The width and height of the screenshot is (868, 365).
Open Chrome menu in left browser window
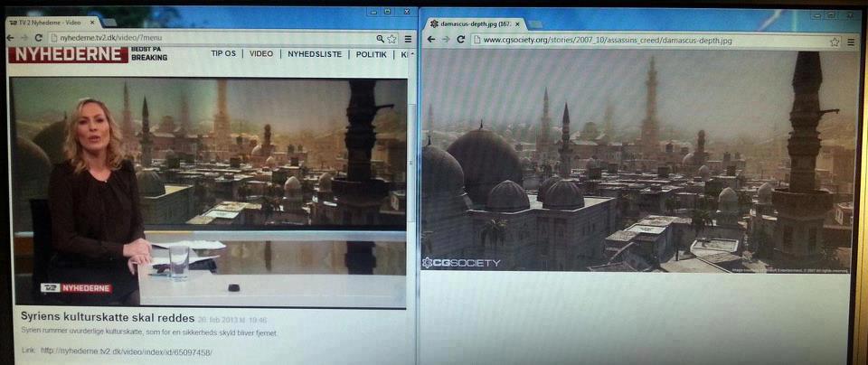[408, 39]
